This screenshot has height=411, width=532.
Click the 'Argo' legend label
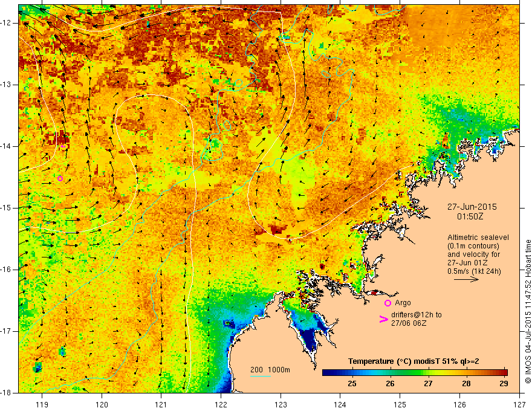coord(403,303)
